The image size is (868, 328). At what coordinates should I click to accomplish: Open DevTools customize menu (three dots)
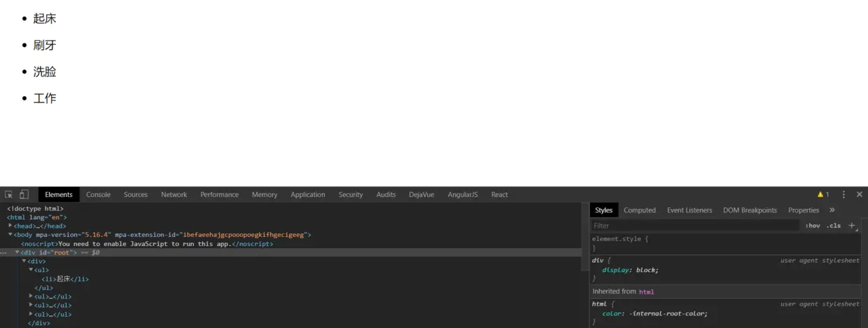843,195
